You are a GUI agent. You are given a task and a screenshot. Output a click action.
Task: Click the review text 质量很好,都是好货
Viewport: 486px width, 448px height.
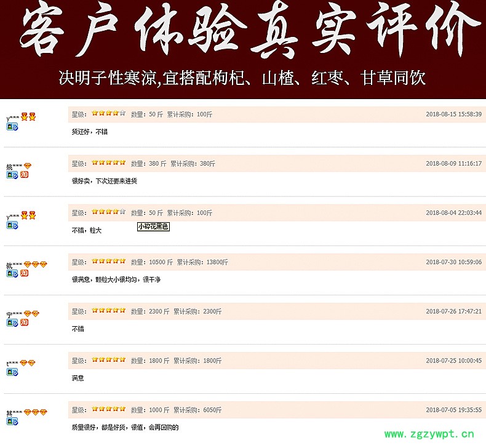pyautogui.click(x=125, y=427)
